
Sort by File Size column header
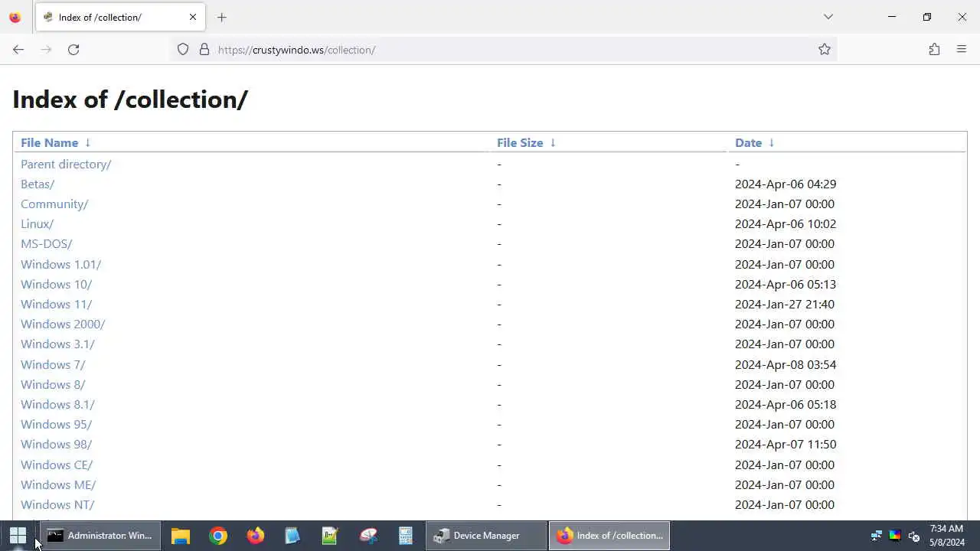(520, 143)
